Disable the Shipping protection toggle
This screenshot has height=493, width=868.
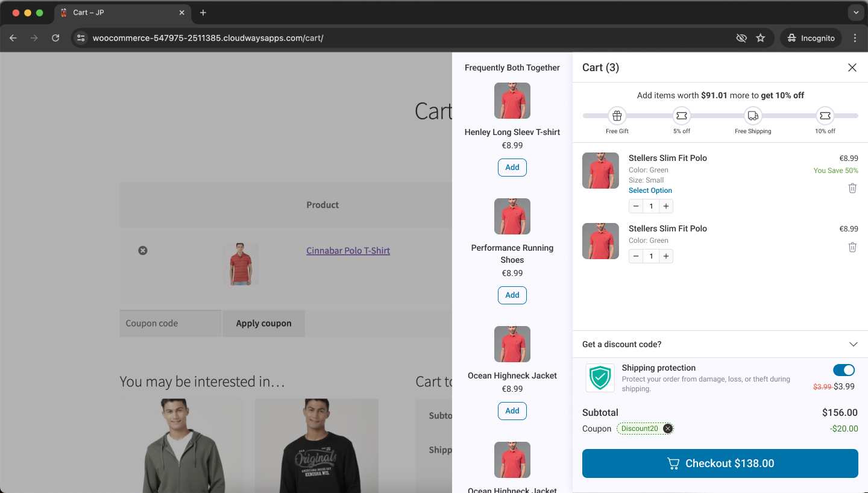point(844,369)
